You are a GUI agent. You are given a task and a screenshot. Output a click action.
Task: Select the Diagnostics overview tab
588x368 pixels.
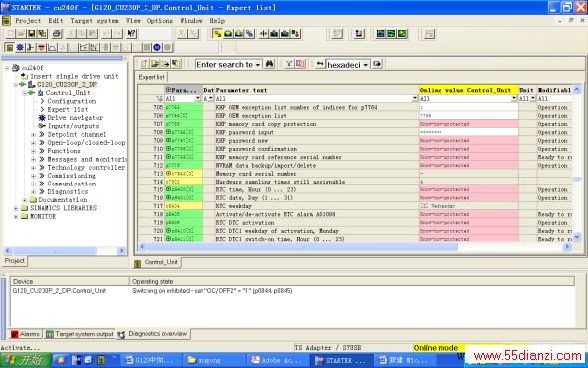tap(153, 334)
